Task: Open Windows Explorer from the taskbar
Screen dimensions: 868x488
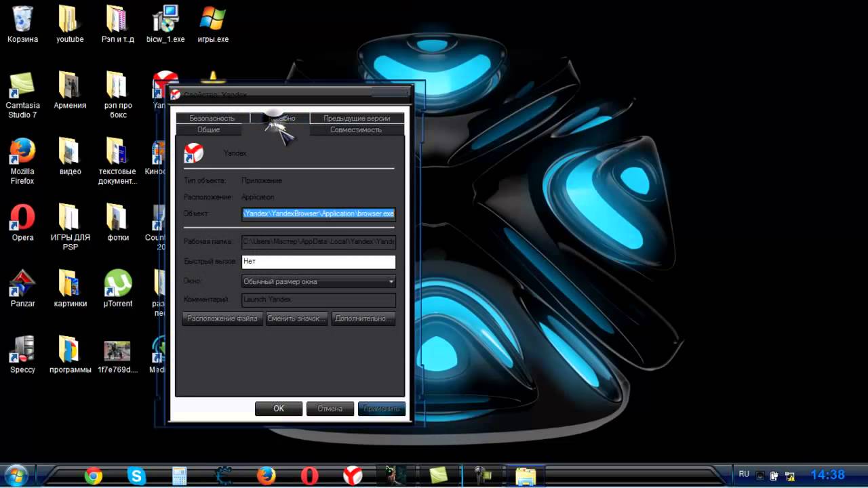Action: 526,476
